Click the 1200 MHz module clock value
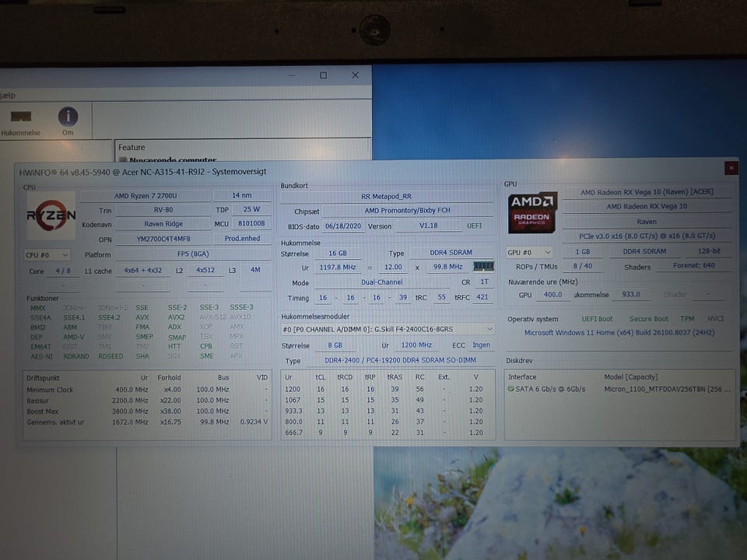 (x=416, y=345)
